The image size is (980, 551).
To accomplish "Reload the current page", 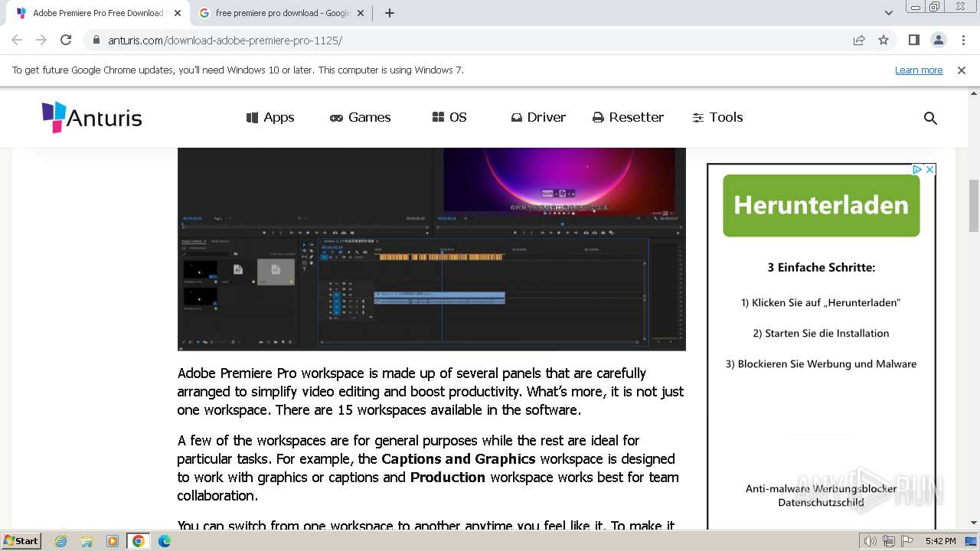I will (66, 40).
